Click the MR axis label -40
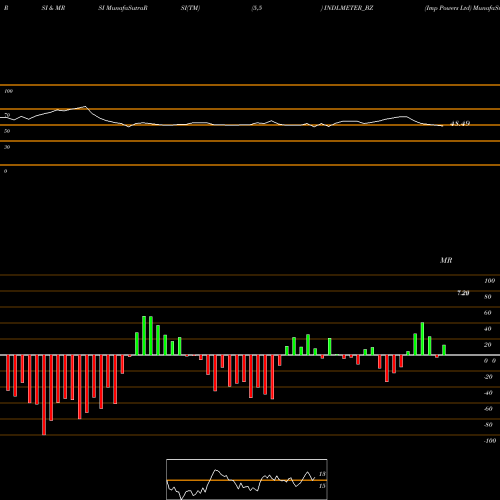This screenshot has width=500, height=500. [x=488, y=393]
